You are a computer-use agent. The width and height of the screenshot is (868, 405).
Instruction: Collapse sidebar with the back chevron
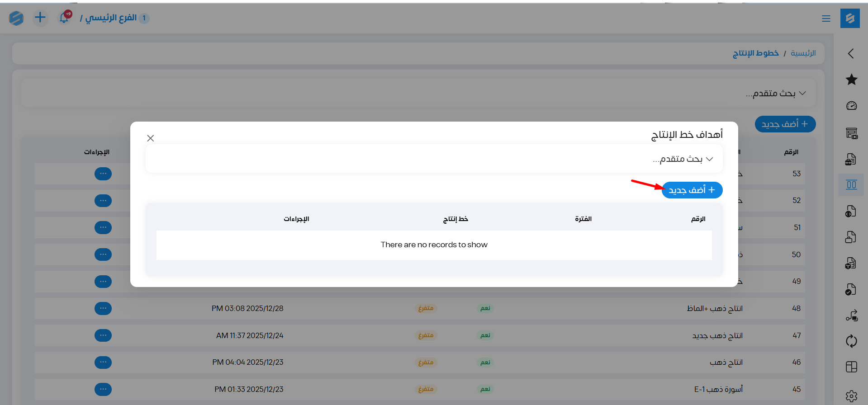tap(851, 53)
